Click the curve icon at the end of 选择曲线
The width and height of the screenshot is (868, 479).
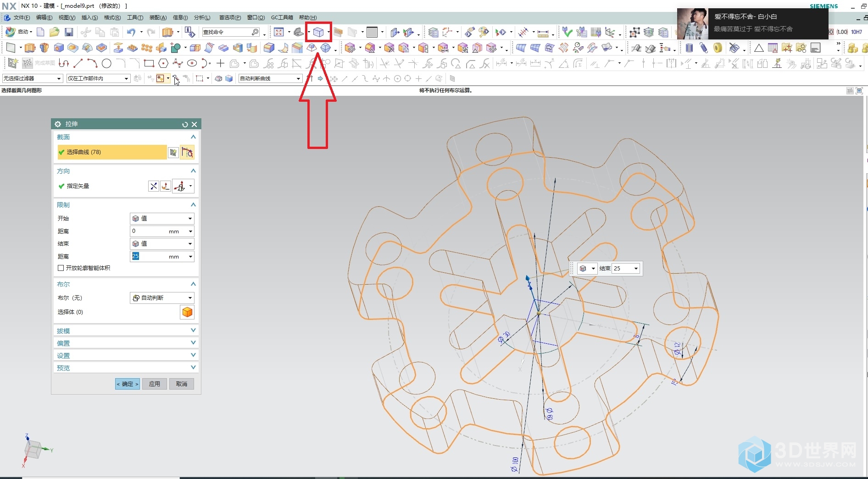point(187,152)
